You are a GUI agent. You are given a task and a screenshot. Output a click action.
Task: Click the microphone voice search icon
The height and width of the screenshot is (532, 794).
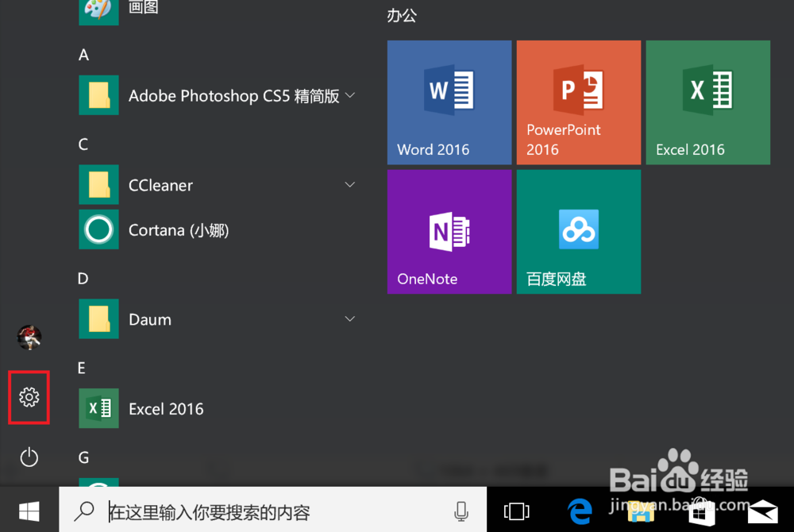tap(461, 511)
